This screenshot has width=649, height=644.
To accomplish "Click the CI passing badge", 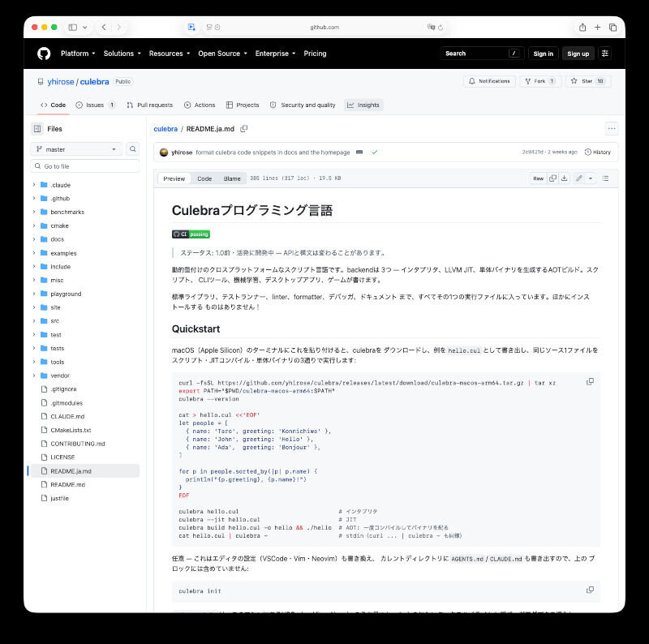I will coord(191,234).
